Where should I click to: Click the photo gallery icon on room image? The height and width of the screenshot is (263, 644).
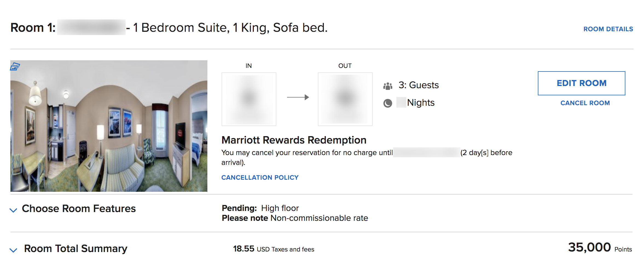coord(15,66)
